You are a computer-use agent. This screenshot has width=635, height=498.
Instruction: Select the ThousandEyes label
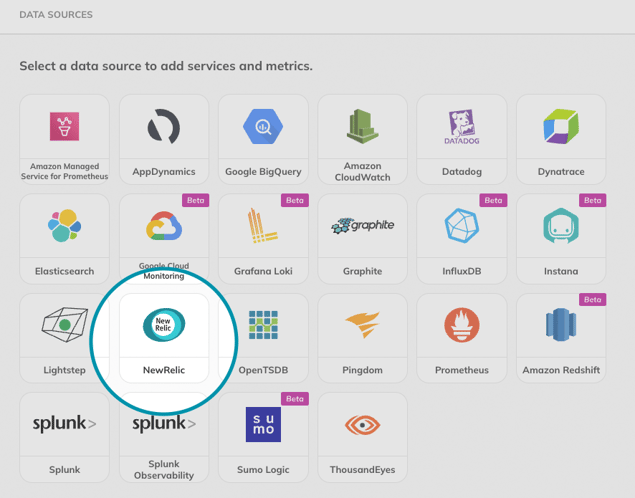(362, 470)
